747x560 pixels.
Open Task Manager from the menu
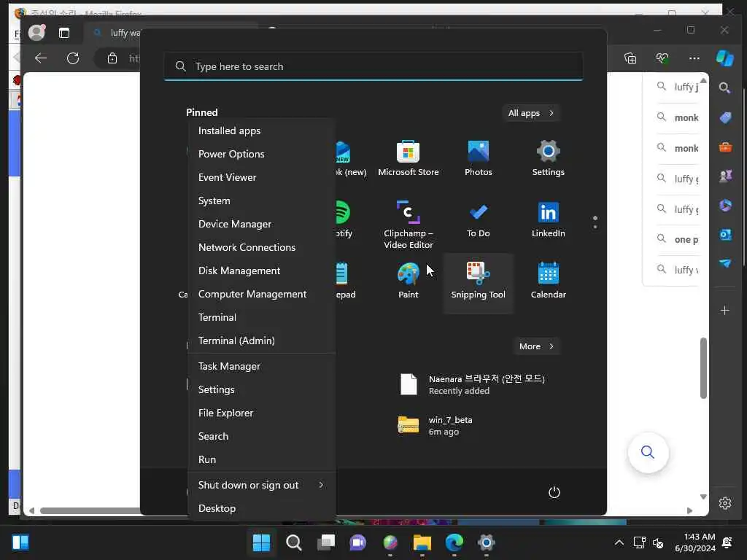pyautogui.click(x=262, y=366)
